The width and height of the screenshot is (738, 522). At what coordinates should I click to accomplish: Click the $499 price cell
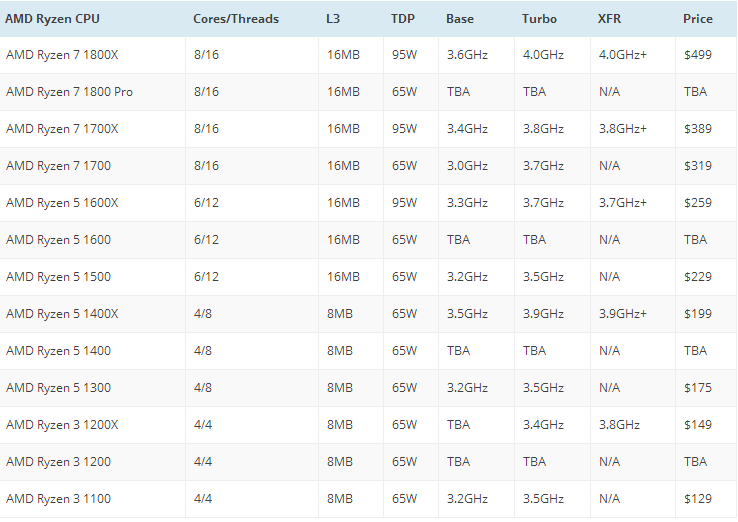click(698, 55)
